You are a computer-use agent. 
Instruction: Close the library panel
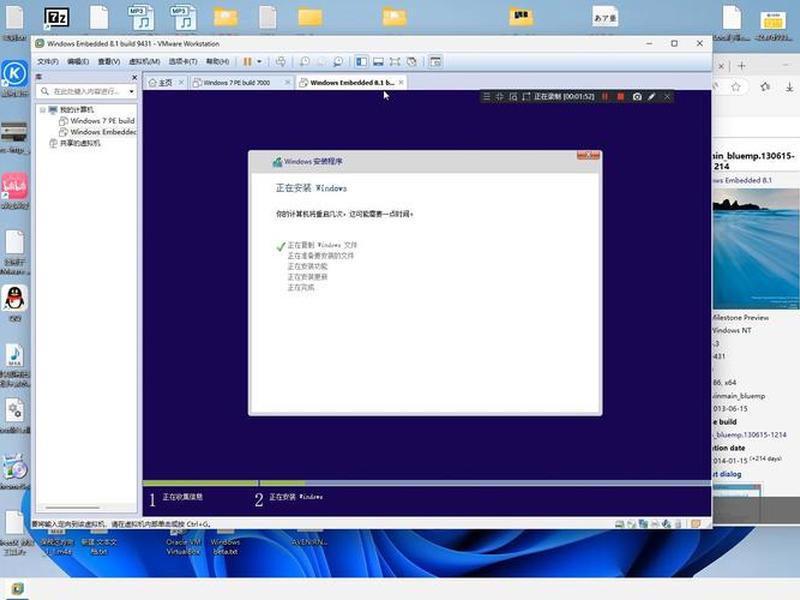coord(134,77)
